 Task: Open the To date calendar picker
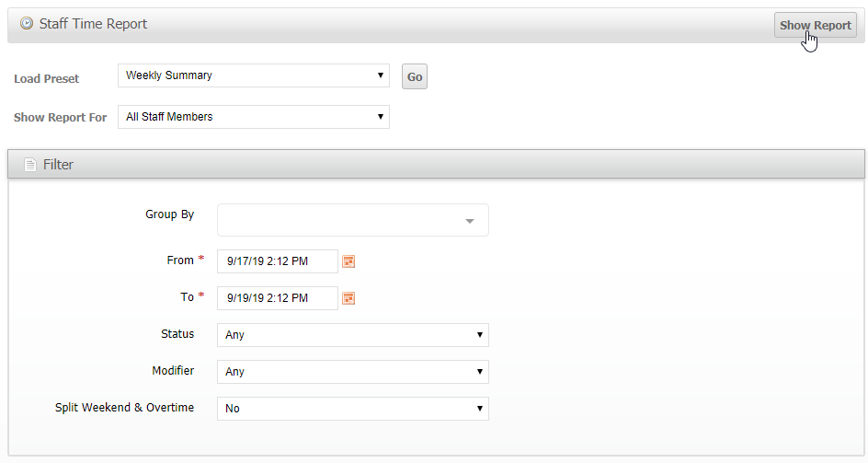pos(348,298)
